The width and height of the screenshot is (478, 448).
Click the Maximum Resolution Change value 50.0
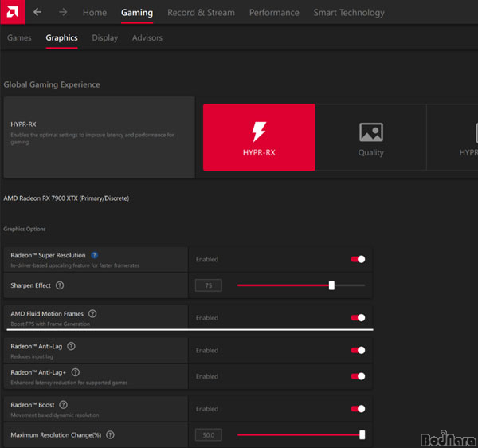tap(209, 435)
